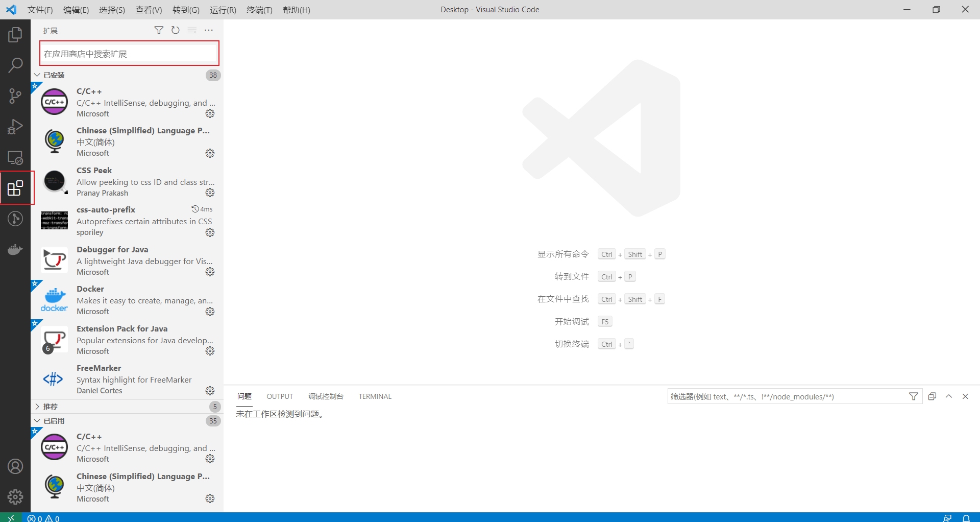Open the Accounts menu icon

coord(15,466)
